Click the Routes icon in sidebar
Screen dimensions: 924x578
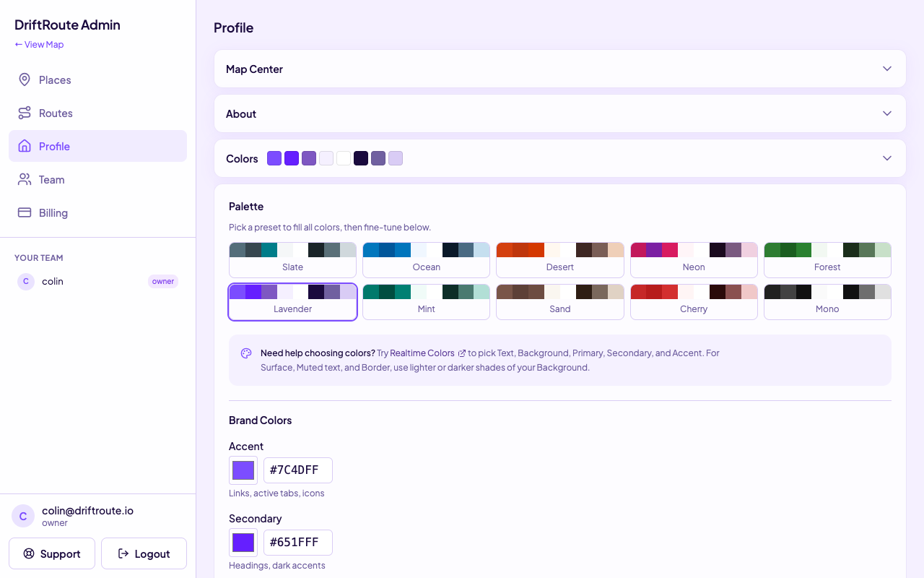point(25,113)
